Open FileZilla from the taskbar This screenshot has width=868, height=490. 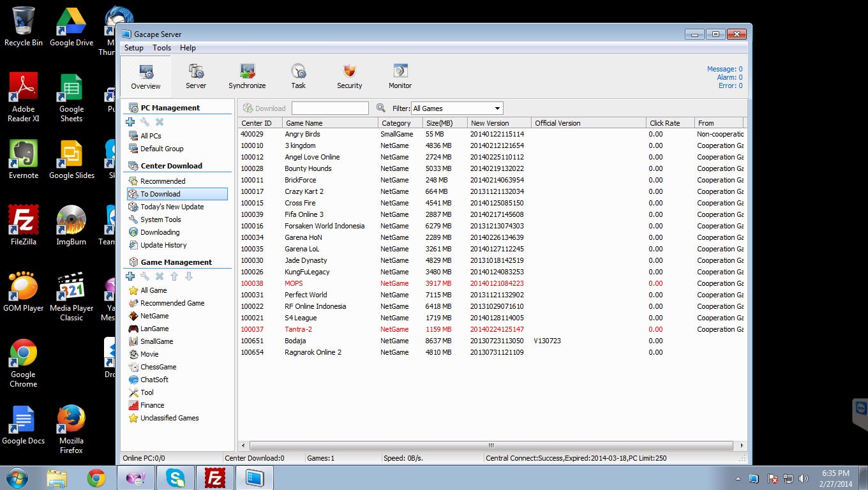pyautogui.click(x=215, y=478)
